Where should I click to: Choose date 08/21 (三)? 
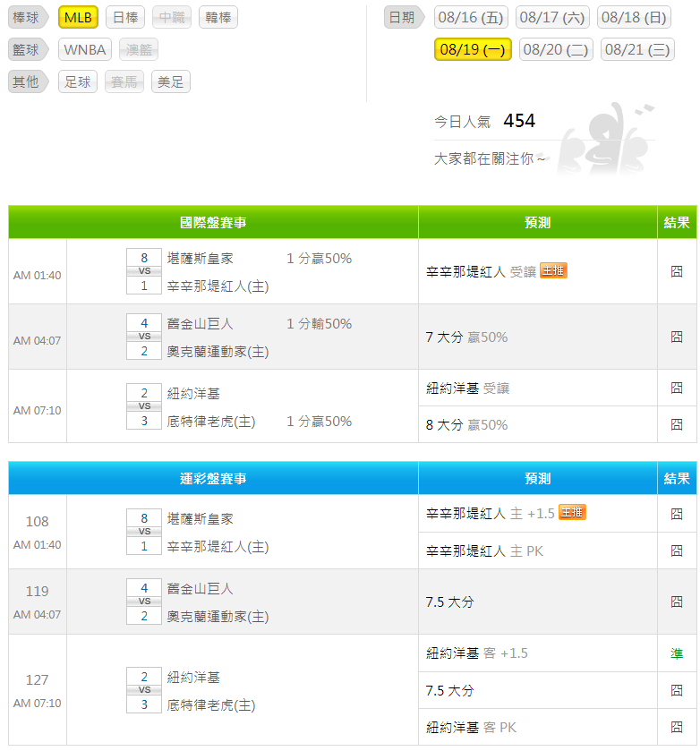637,49
